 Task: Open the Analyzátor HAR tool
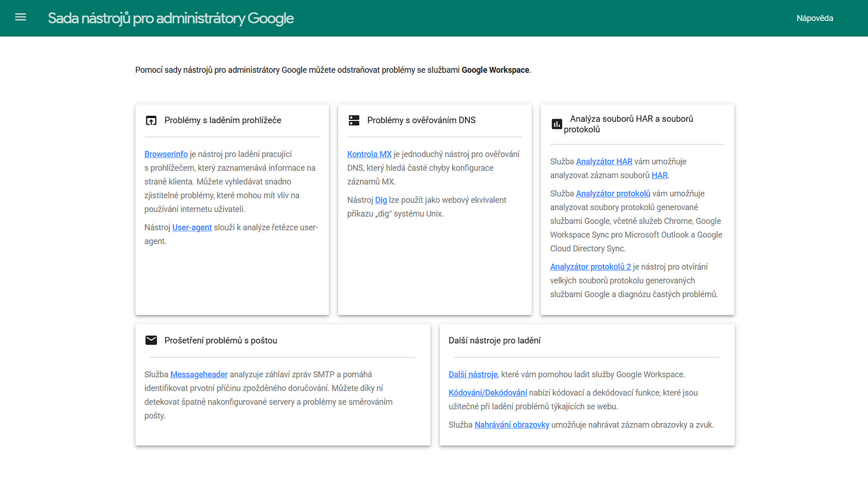pyautogui.click(x=604, y=161)
